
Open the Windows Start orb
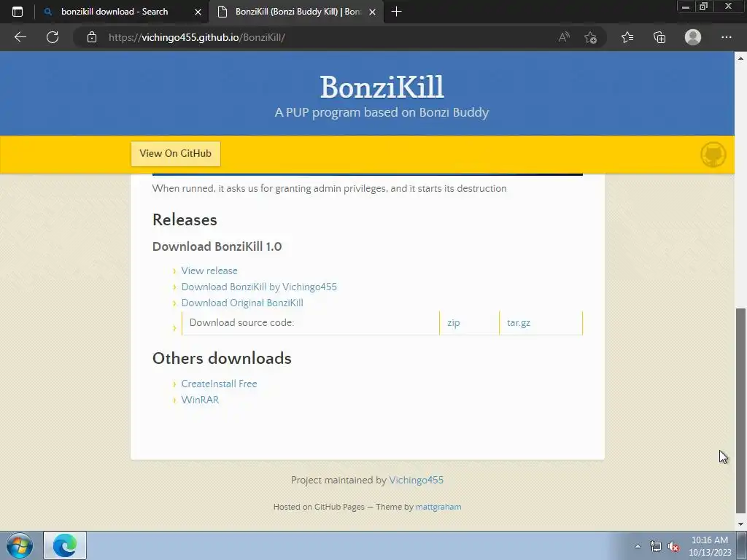click(x=20, y=545)
